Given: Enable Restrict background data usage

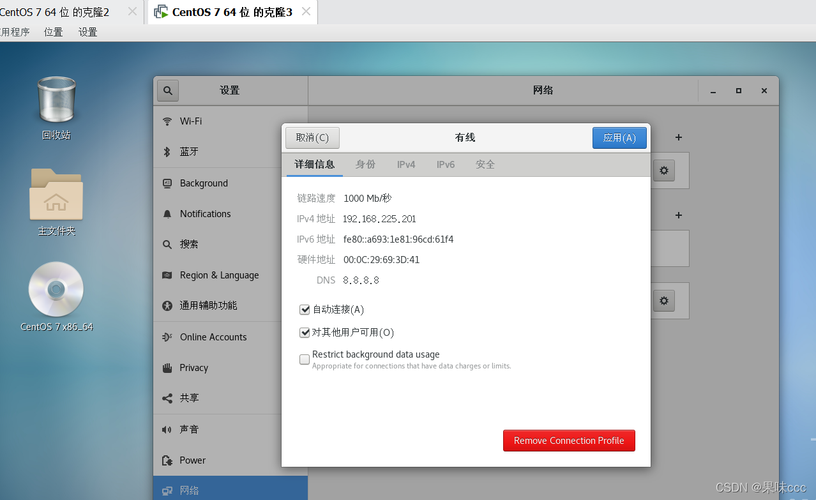Looking at the screenshot, I should click(x=305, y=359).
